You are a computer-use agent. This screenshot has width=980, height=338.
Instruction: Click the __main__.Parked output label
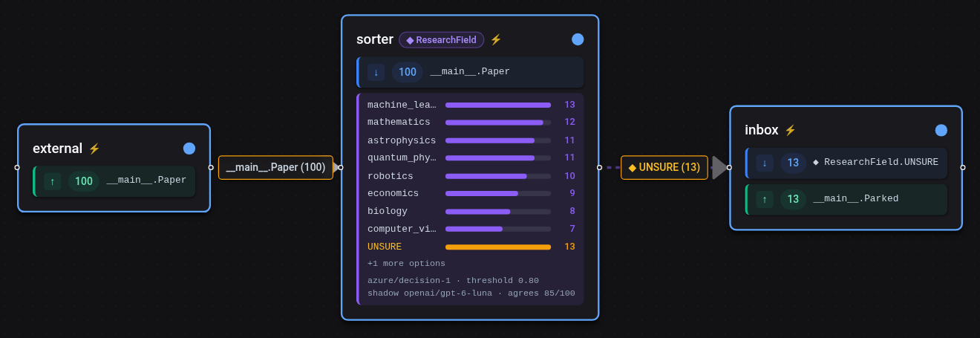[x=856, y=199]
